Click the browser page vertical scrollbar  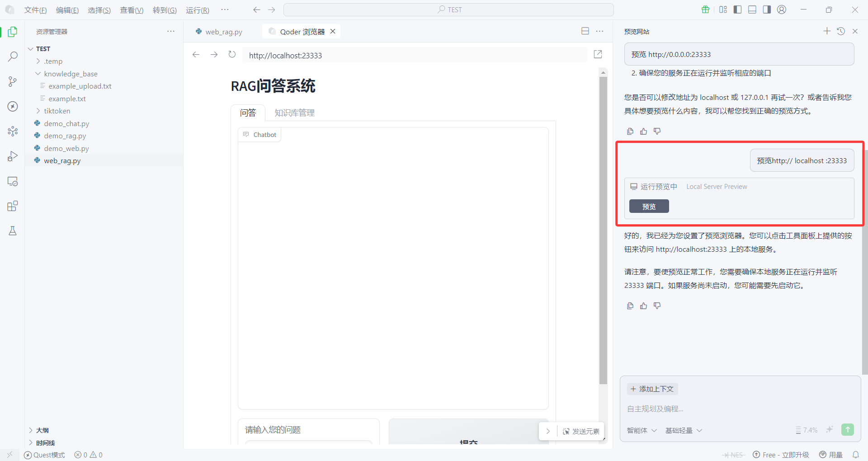603,230
